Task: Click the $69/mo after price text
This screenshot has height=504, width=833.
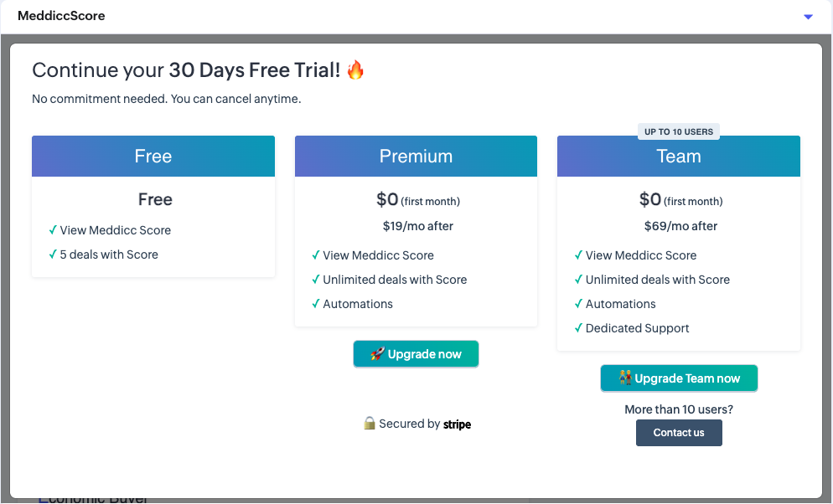Action: [x=680, y=226]
